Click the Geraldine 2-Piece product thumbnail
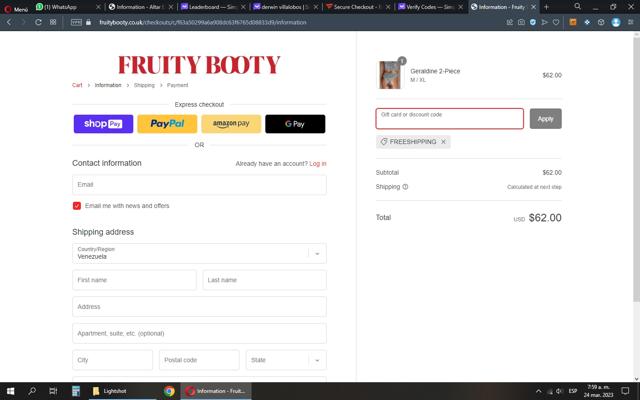The height and width of the screenshot is (400, 640). (x=390, y=75)
